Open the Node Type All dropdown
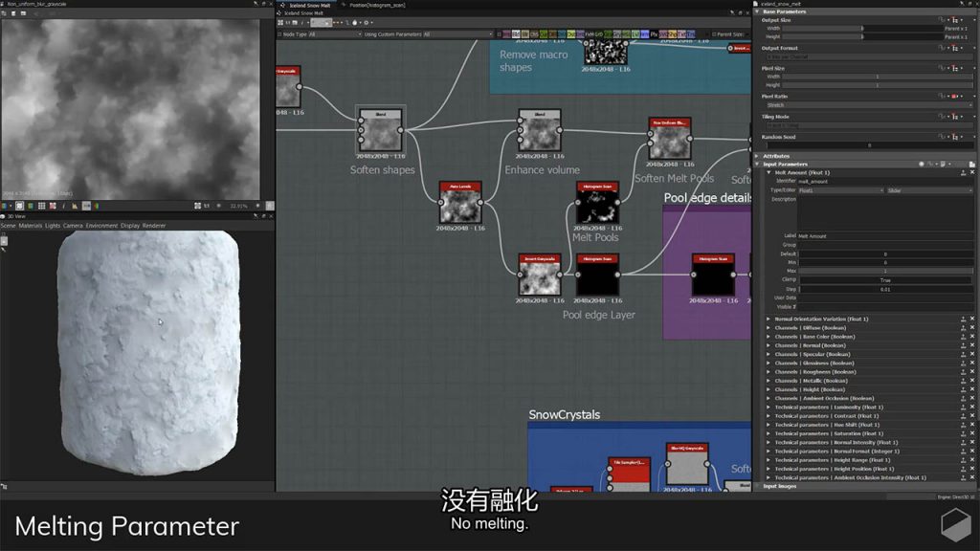The image size is (980, 551). coord(335,34)
